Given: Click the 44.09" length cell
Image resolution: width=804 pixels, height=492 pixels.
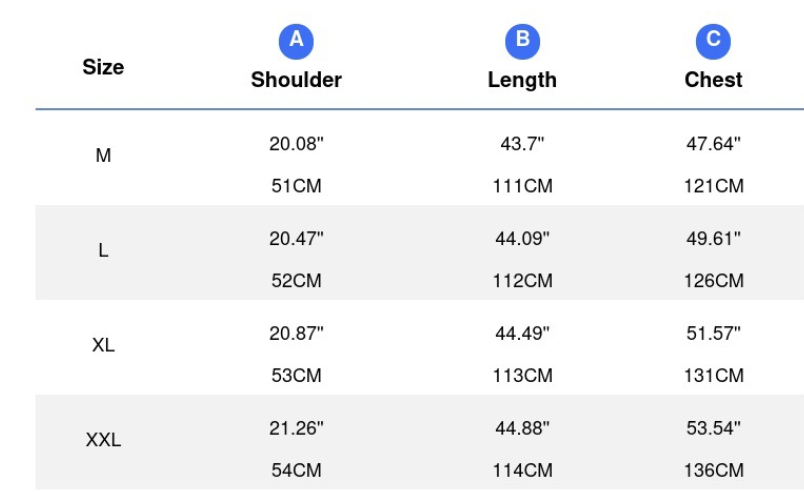Looking at the screenshot, I should click(522, 239).
